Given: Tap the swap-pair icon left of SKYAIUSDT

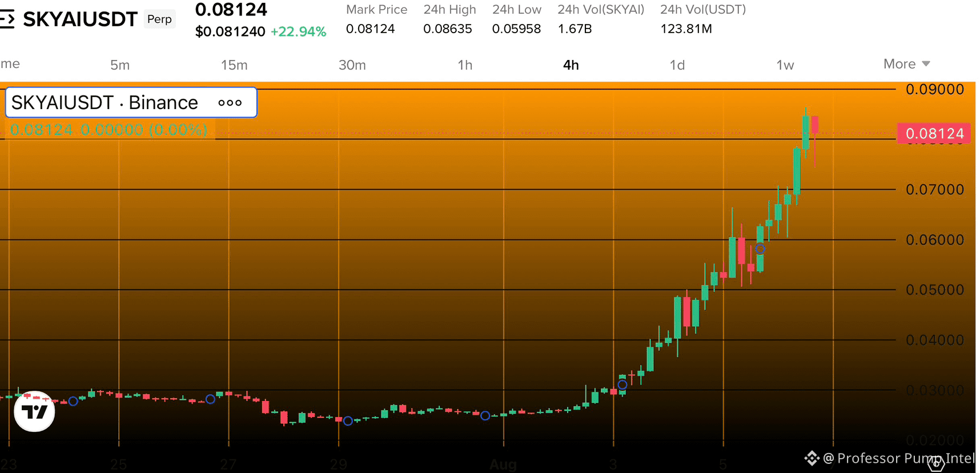Looking at the screenshot, I should click(7, 19).
